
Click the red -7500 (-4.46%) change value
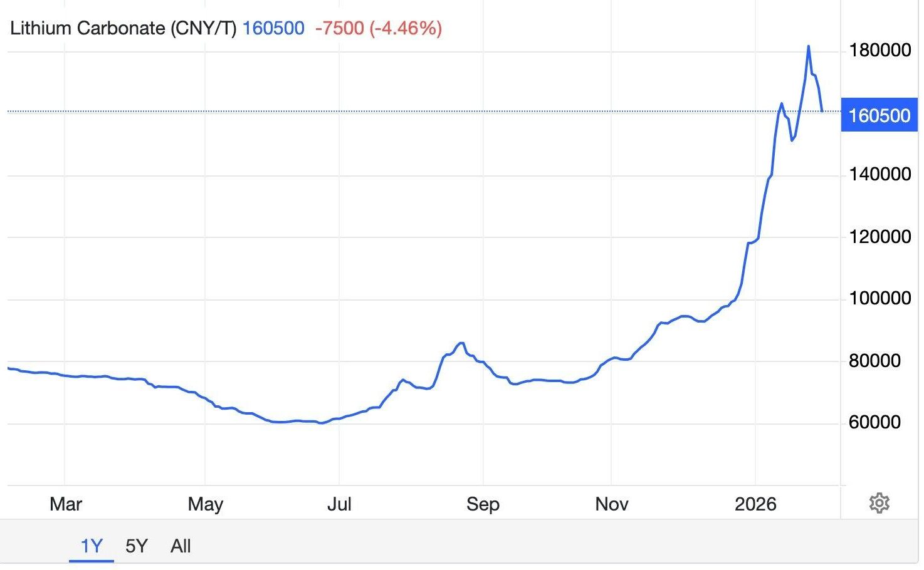point(379,28)
